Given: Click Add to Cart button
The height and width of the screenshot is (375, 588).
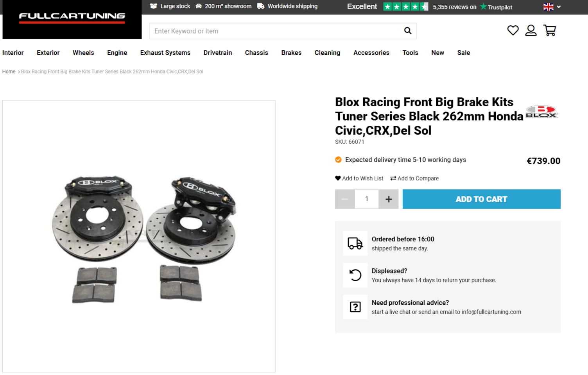Looking at the screenshot, I should tap(481, 199).
